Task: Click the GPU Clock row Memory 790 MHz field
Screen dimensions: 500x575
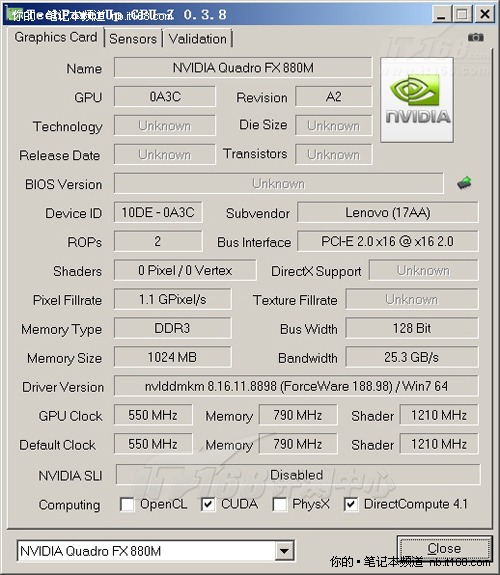Action: tap(298, 415)
